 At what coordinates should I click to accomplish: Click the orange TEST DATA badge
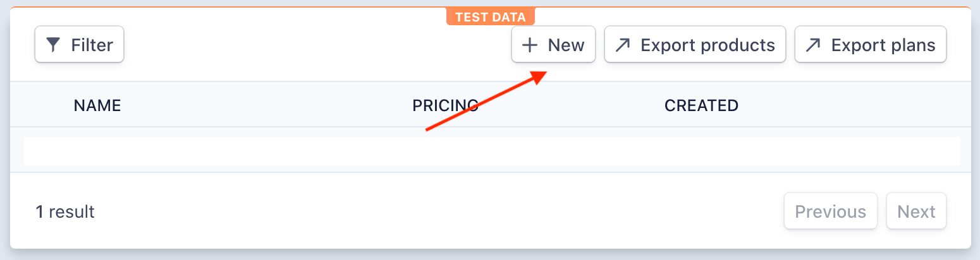pyautogui.click(x=491, y=17)
